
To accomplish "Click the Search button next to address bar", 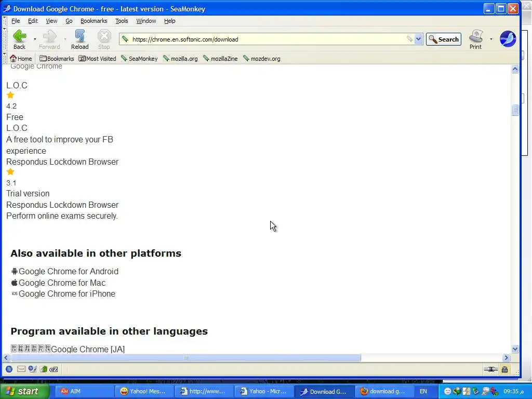I will point(444,39).
